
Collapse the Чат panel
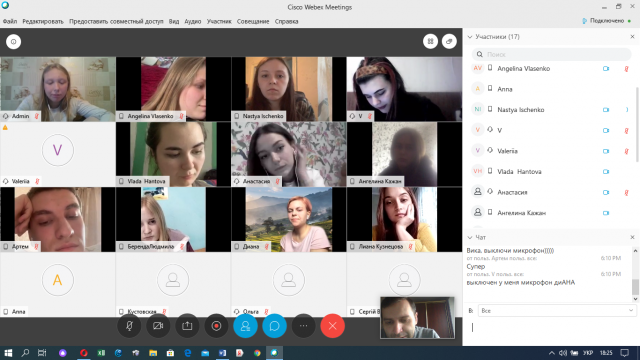pyautogui.click(x=470, y=237)
